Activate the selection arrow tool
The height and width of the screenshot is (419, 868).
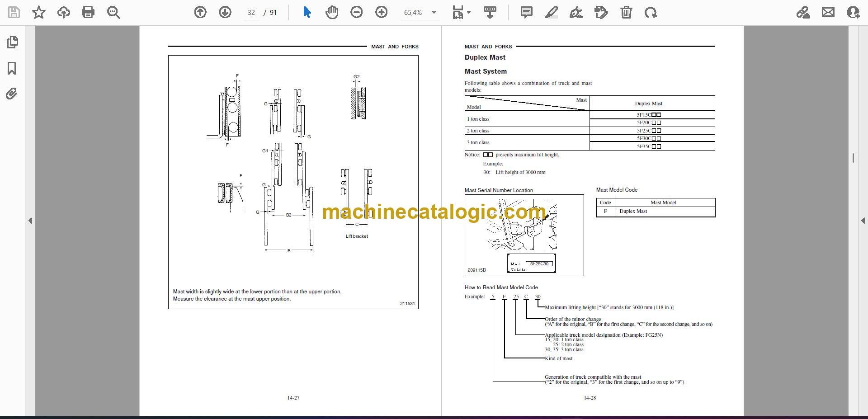307,12
